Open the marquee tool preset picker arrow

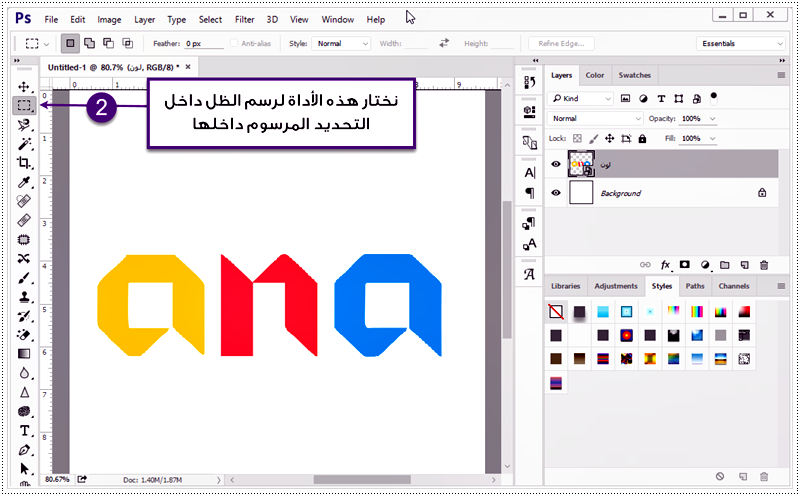point(46,44)
